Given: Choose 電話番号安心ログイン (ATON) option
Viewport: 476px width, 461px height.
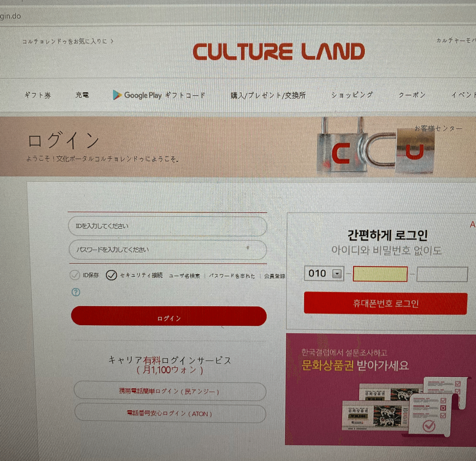Looking at the screenshot, I should click(x=170, y=413).
